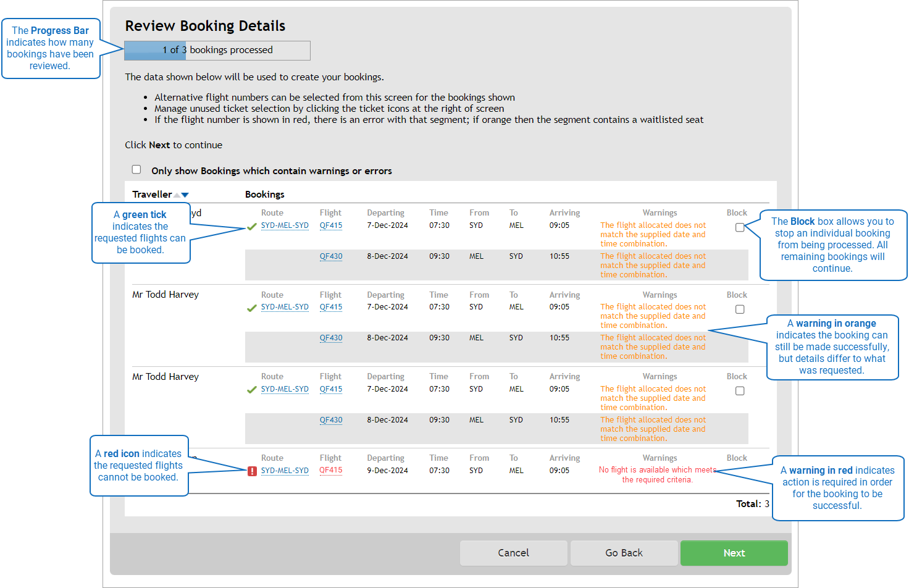Image resolution: width=909 pixels, height=588 pixels.
Task: Click the green tick on the third booking row
Action: (x=251, y=389)
